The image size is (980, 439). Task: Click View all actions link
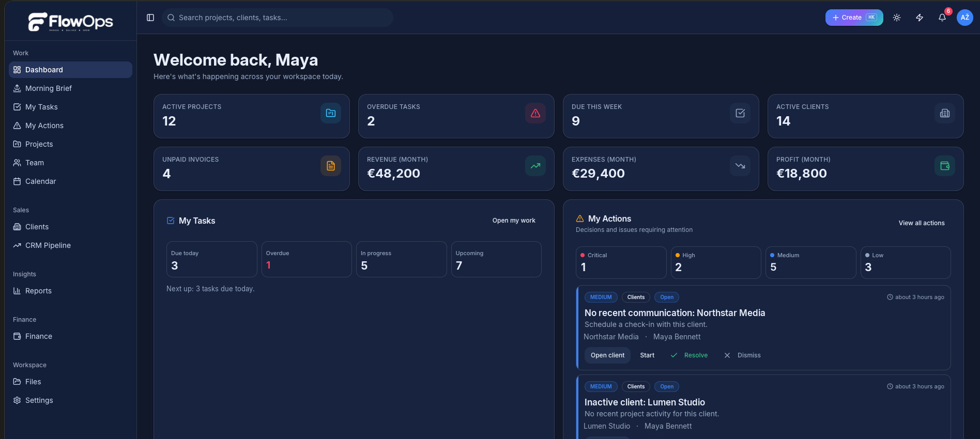click(922, 223)
